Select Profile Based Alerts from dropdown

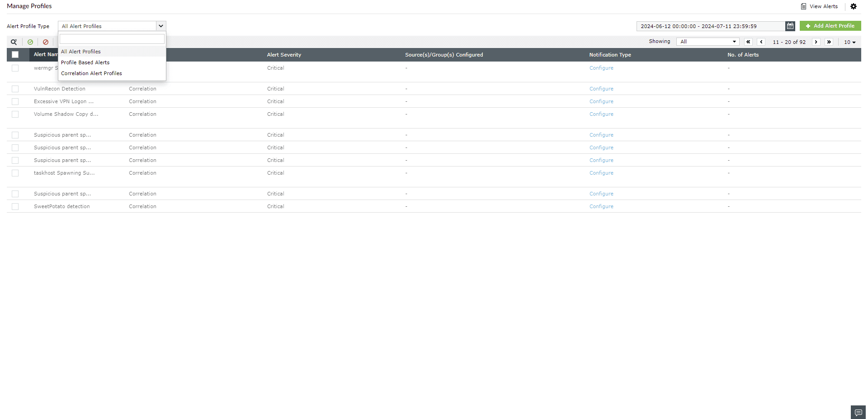85,62
